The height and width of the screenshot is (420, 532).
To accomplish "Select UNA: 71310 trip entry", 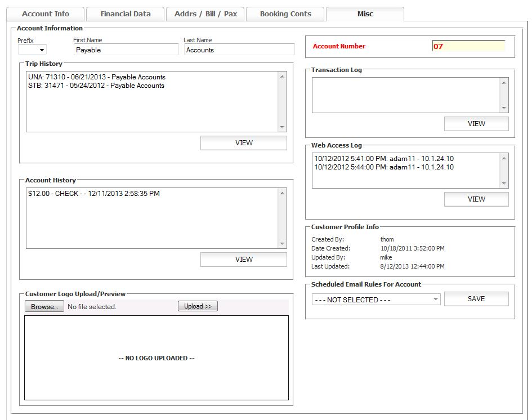I will pos(96,77).
